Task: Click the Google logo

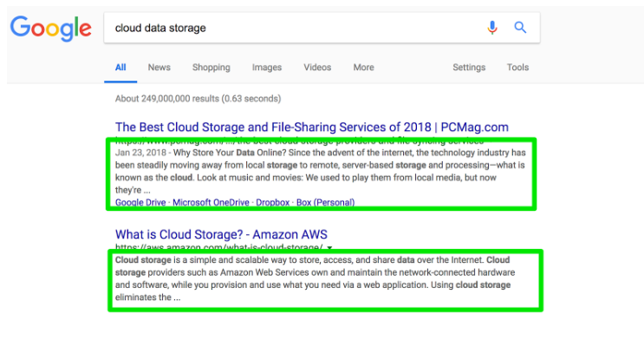Action: [51, 29]
